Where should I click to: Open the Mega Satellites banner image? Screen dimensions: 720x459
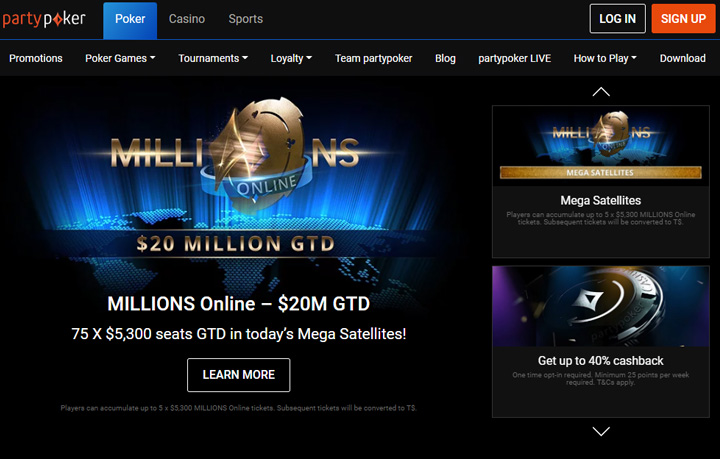coord(601,146)
